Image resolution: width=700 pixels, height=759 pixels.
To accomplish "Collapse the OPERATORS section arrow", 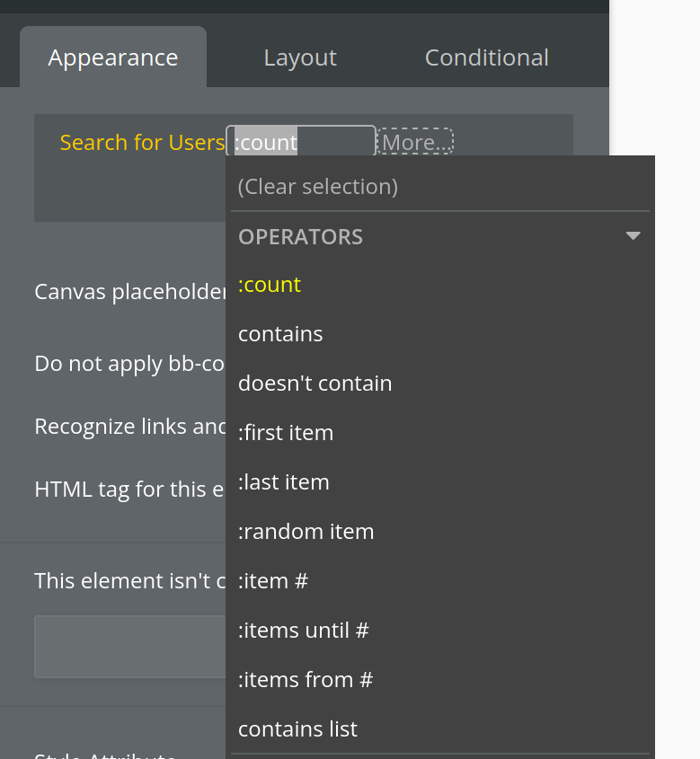I will coord(634,236).
